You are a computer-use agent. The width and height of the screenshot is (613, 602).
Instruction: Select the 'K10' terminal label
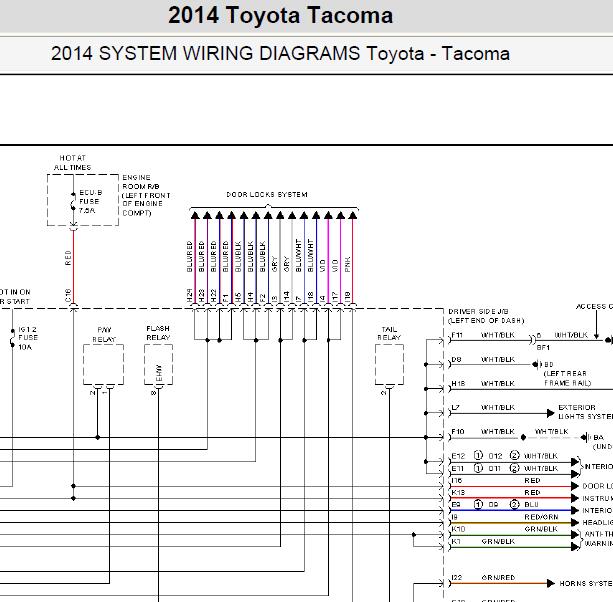[458, 529]
